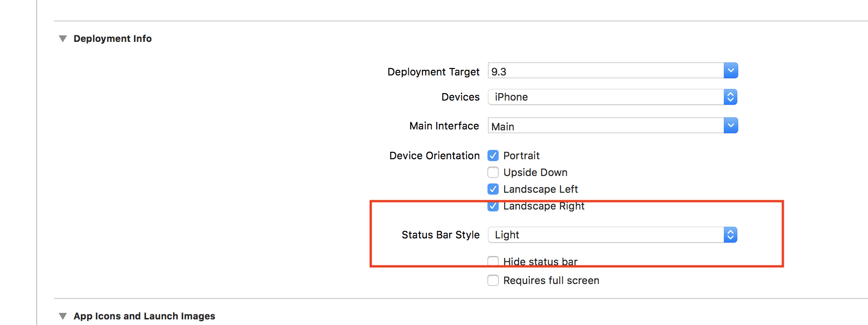
Task: Open the Status Bar Style popup showing Light
Action: pos(605,235)
